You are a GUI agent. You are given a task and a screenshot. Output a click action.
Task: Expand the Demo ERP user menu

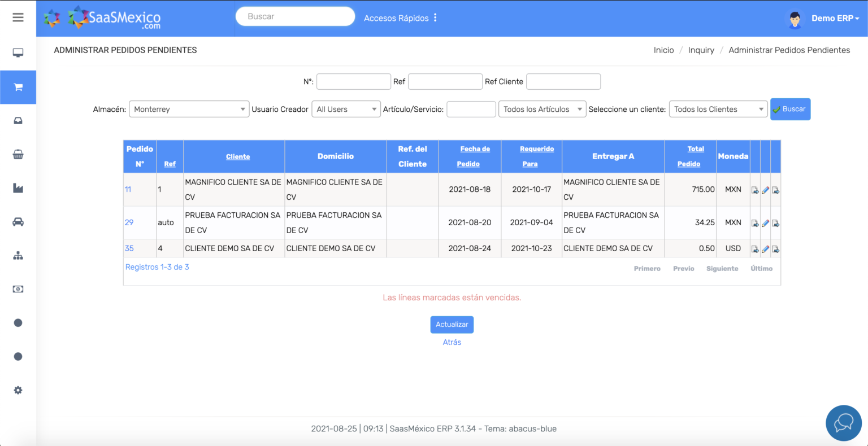tap(835, 18)
